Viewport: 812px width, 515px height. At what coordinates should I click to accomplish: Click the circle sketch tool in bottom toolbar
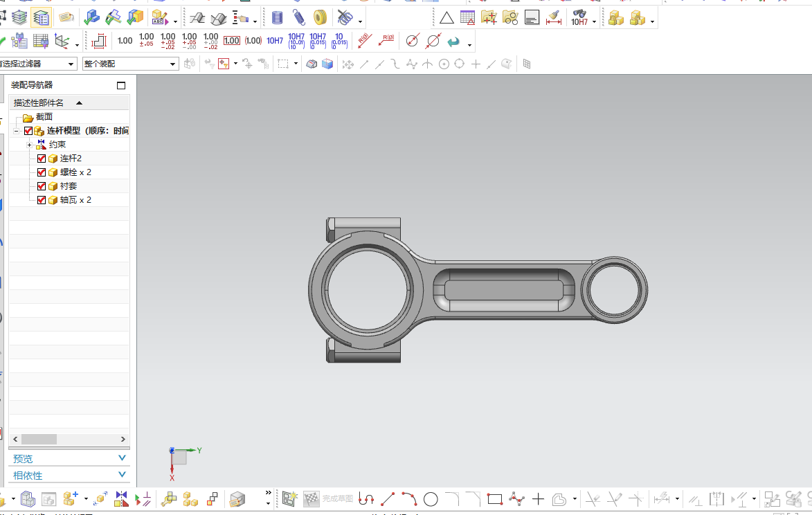(x=431, y=499)
